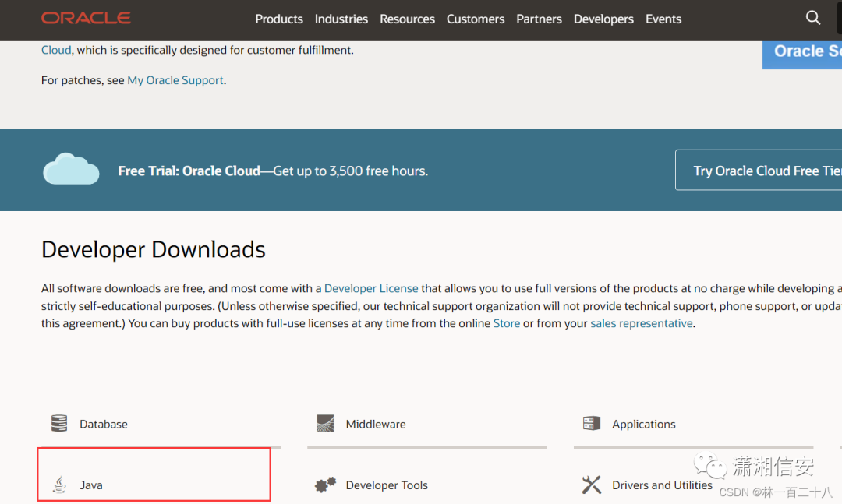Open the Customers menu
Image resolution: width=842 pixels, height=504 pixels.
point(476,19)
